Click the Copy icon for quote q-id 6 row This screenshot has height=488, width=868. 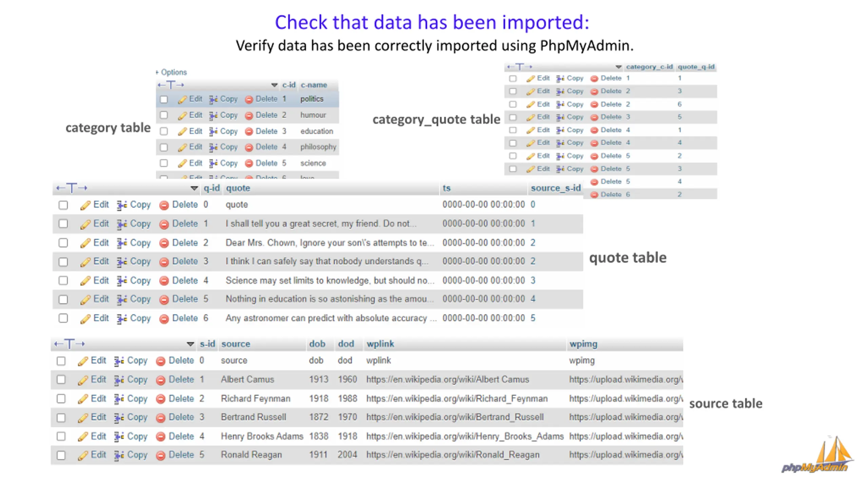coord(122,319)
